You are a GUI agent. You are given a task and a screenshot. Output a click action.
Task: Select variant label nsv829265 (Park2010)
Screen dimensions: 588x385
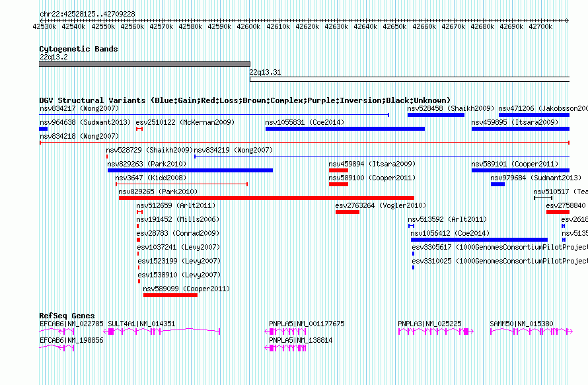click(158, 192)
